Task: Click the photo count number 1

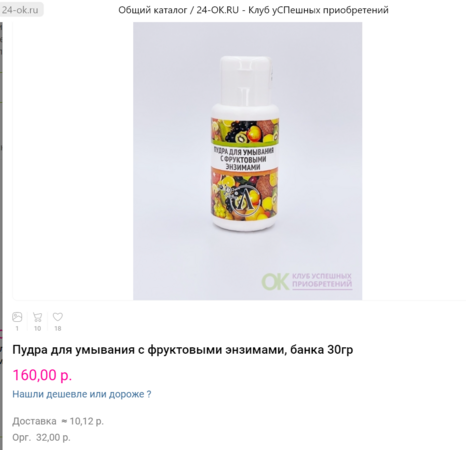Action: point(17,329)
